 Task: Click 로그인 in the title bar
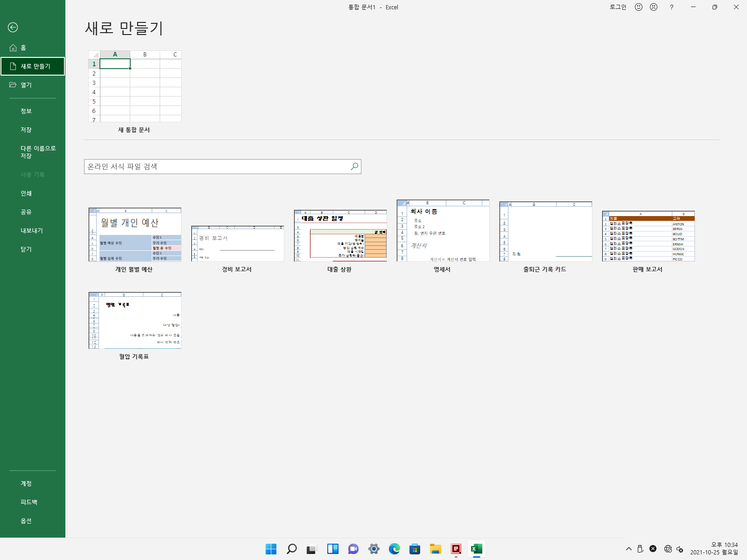pos(618,7)
